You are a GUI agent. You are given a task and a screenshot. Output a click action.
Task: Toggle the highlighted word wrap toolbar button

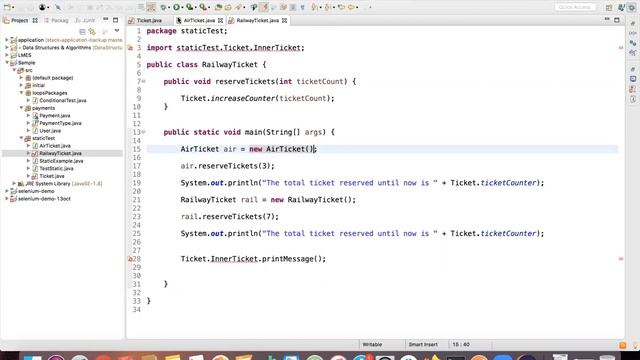coord(151,7)
